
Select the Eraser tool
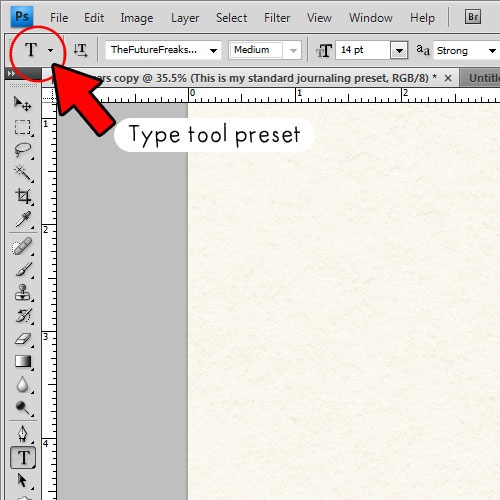(22, 339)
